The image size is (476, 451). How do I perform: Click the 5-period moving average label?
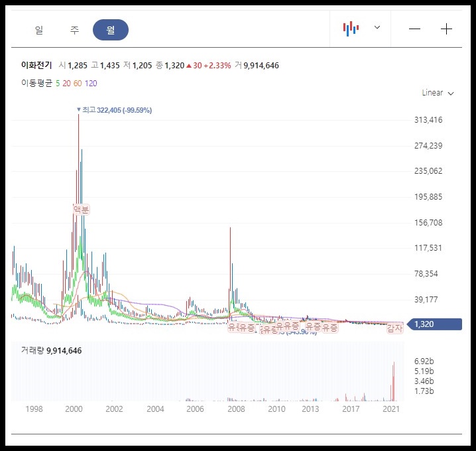[x=58, y=83]
